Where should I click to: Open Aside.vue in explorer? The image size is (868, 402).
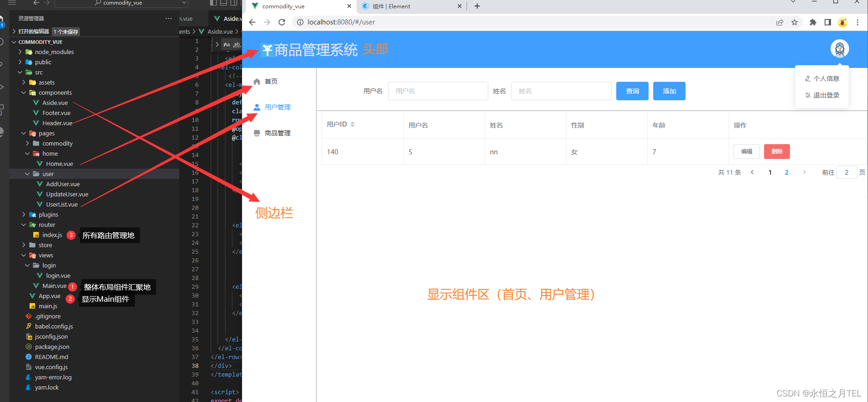55,103
